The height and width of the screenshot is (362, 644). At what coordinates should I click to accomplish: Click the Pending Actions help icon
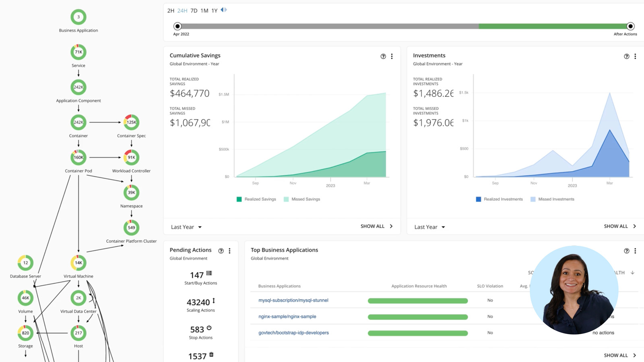click(221, 251)
